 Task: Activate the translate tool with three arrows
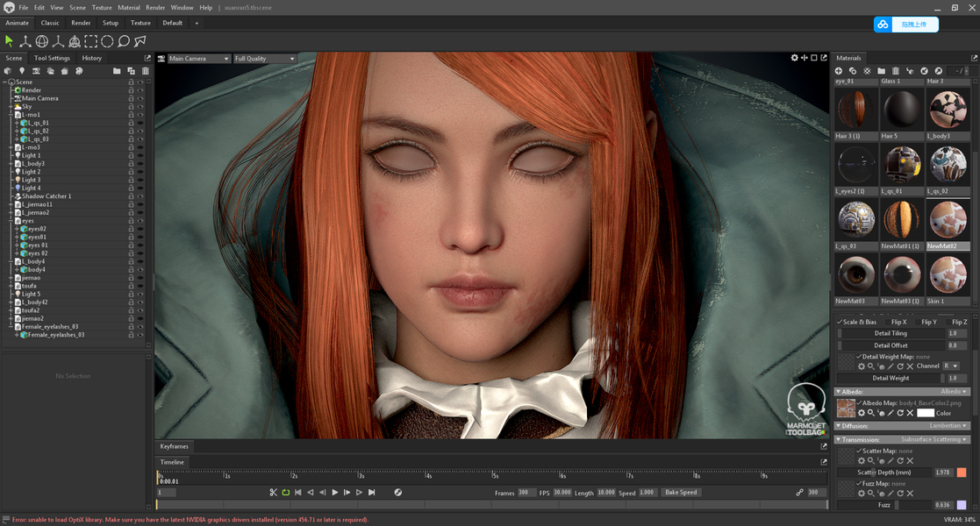coord(25,41)
